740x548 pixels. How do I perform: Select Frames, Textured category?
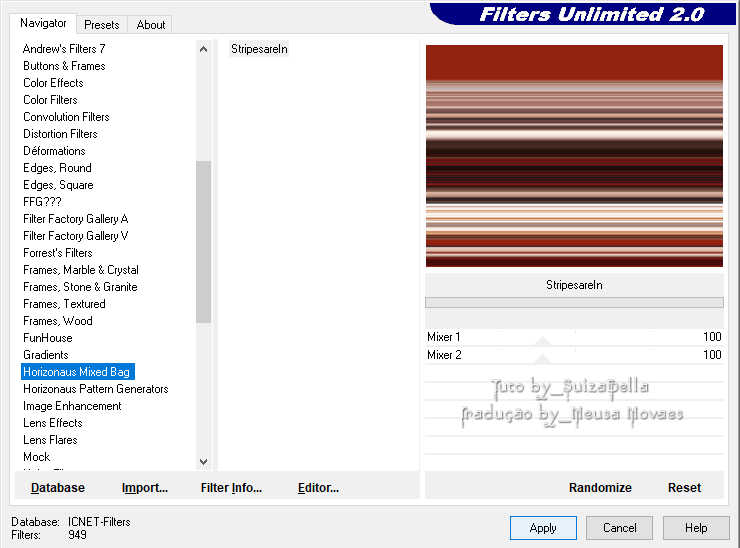tap(64, 304)
